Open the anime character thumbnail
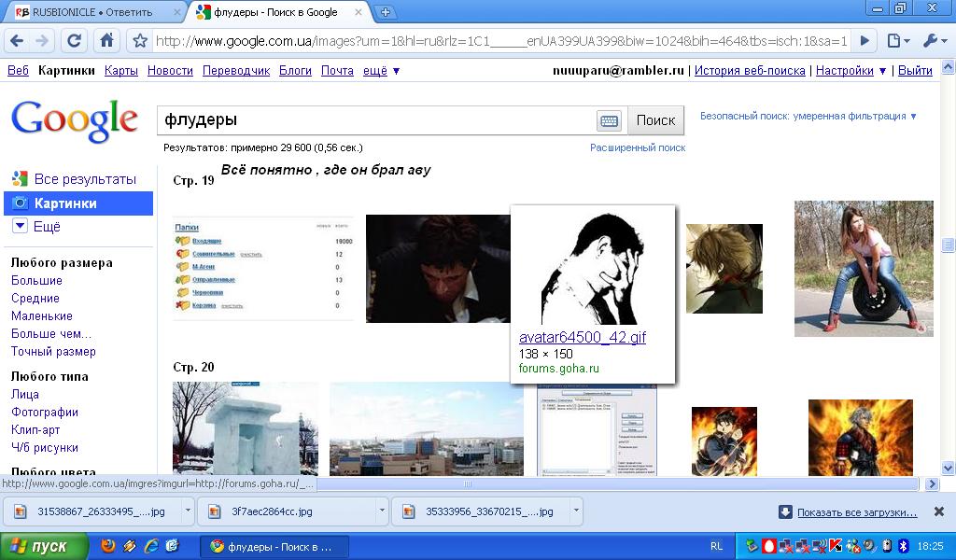The image size is (956, 560). 724,269
